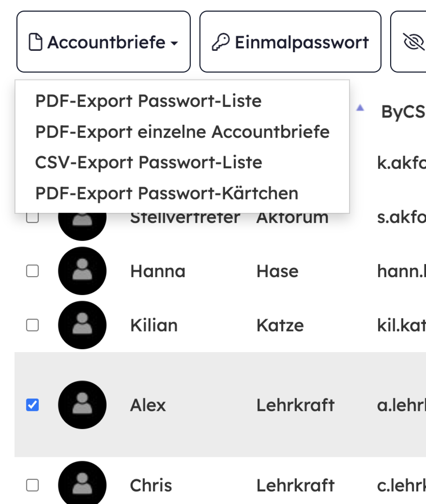
Task: Click the Einmalpasswort button
Action: coord(290,42)
